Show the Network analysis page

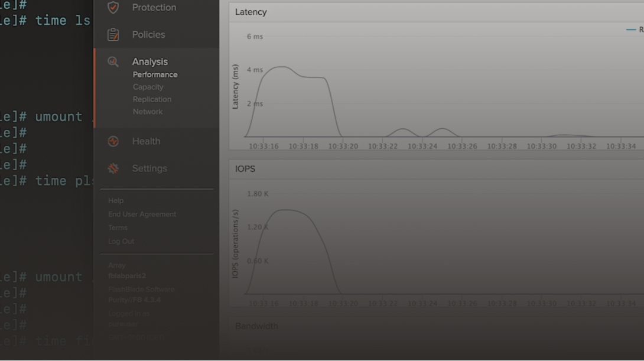pyautogui.click(x=147, y=112)
